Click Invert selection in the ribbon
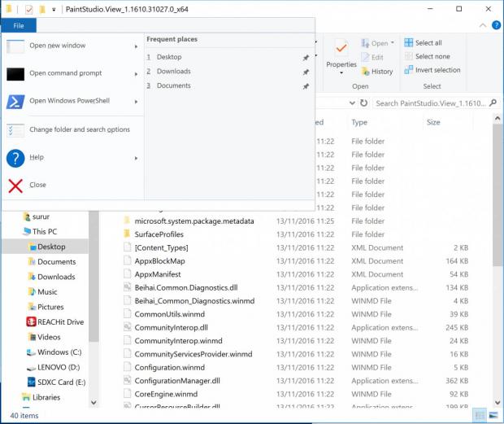The width and height of the screenshot is (504, 424). (437, 70)
